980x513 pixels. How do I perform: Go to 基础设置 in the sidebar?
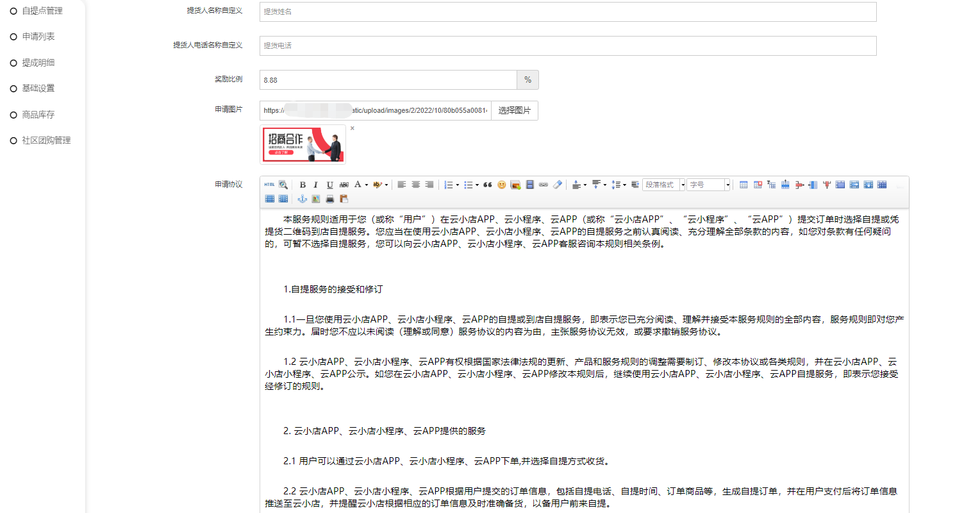tap(38, 88)
